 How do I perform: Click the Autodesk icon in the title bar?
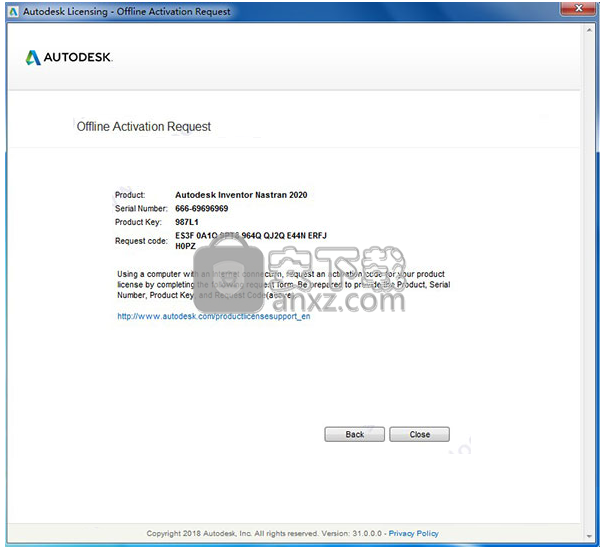[x=10, y=11]
